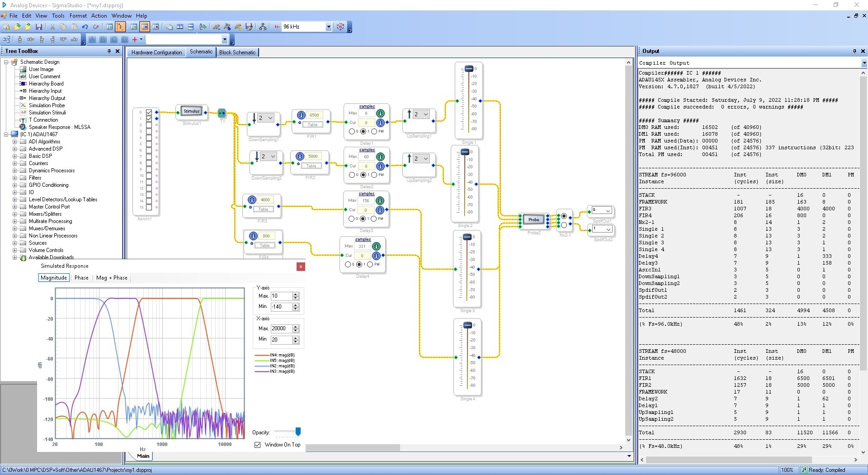Create a new project with toolbar icon

coord(6,27)
